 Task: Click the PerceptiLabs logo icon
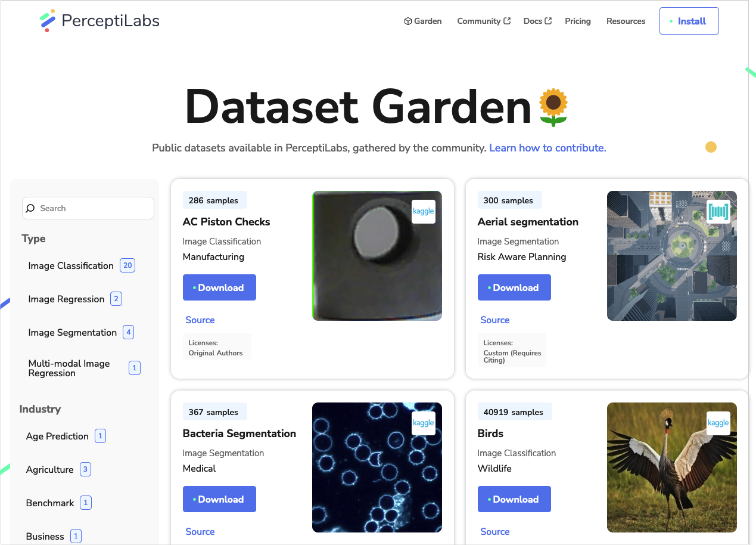click(x=48, y=21)
